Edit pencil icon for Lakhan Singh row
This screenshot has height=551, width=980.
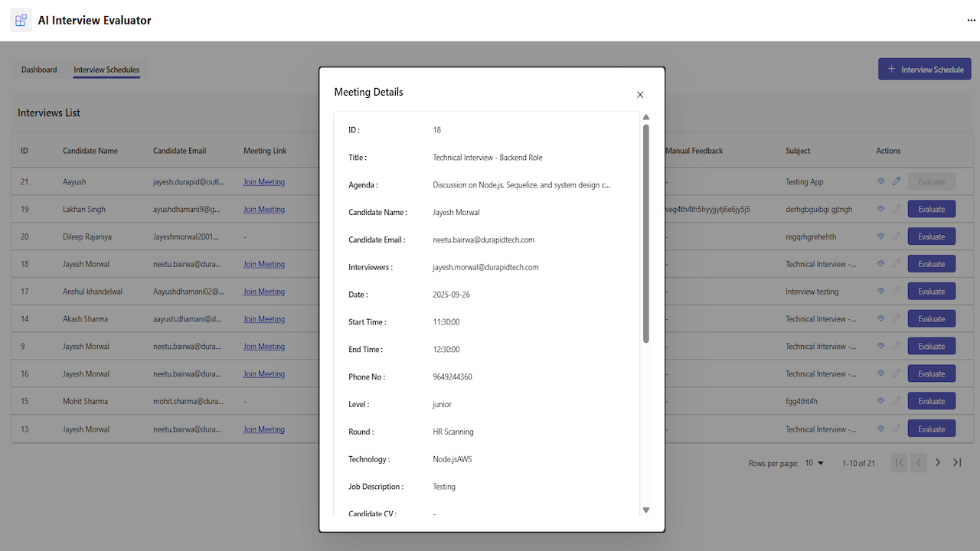[897, 209]
